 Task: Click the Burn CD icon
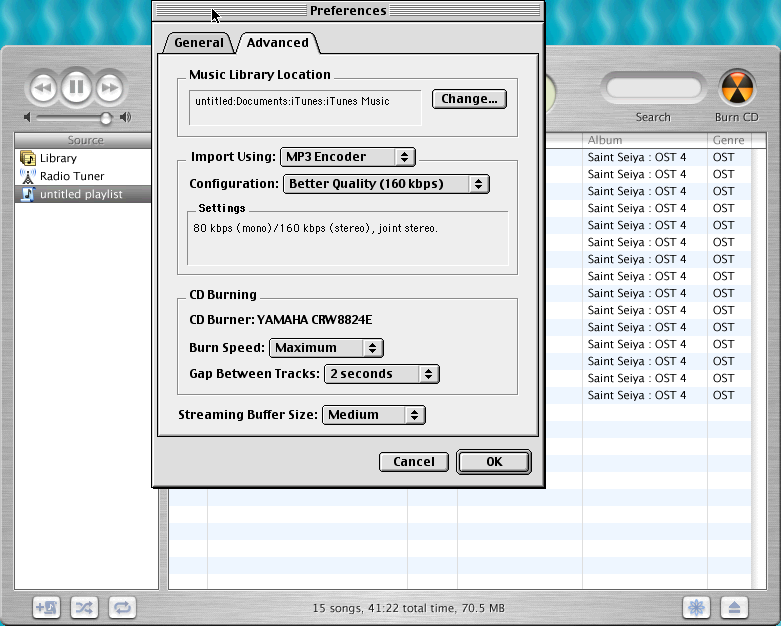(737, 88)
